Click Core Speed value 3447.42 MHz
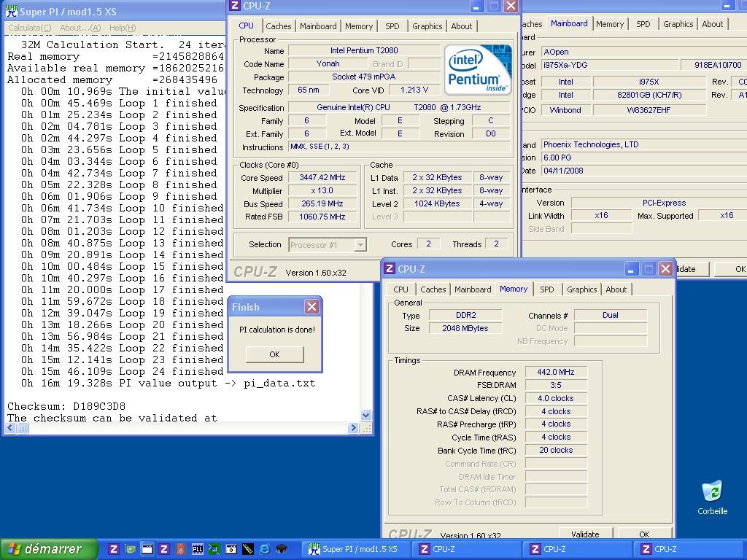 tap(322, 177)
